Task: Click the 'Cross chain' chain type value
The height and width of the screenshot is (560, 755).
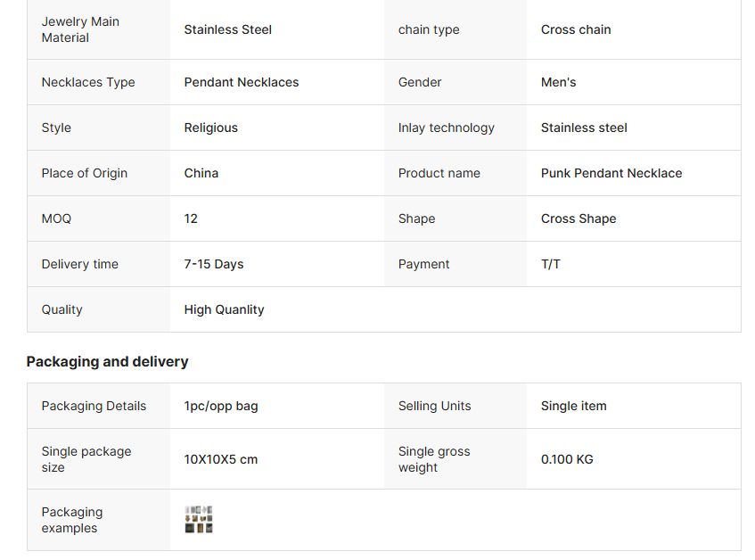Action: [x=576, y=29]
